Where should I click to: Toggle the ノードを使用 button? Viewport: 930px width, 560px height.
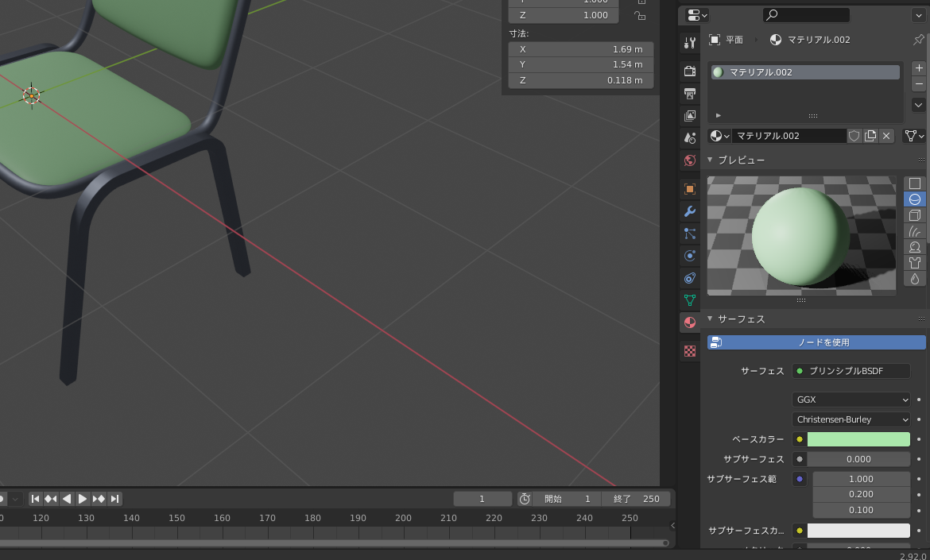(816, 342)
